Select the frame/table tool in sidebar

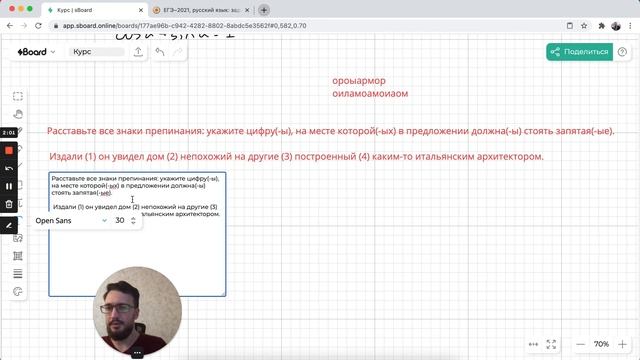[x=18, y=256]
